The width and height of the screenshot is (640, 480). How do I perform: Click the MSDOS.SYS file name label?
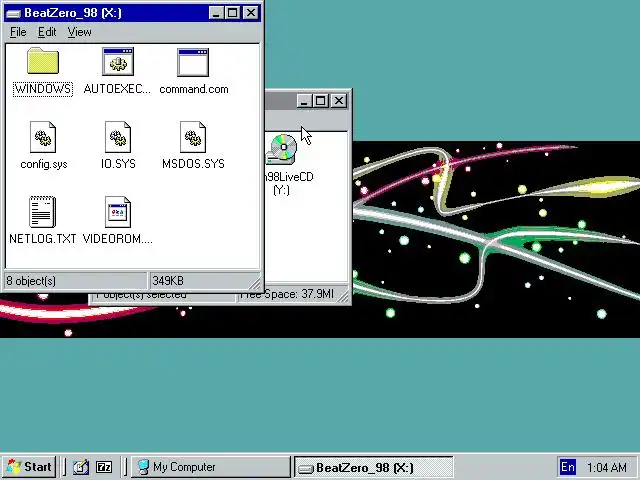click(x=193, y=164)
